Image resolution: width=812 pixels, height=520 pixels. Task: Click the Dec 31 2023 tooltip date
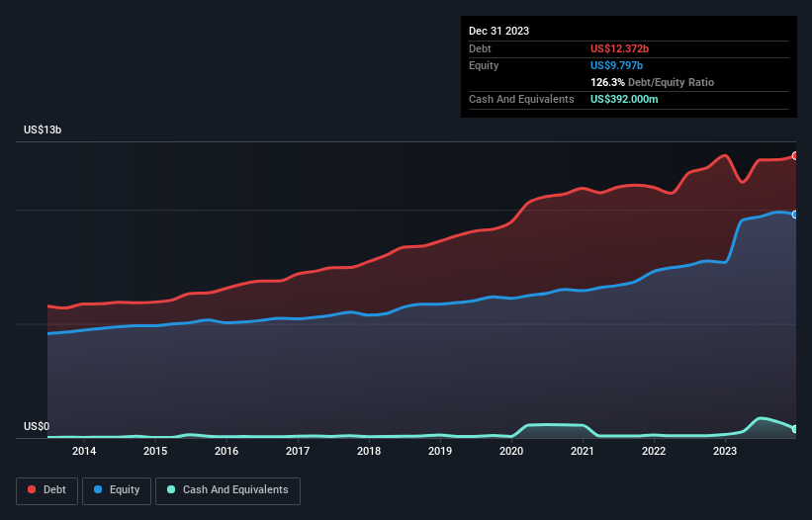[x=498, y=31]
